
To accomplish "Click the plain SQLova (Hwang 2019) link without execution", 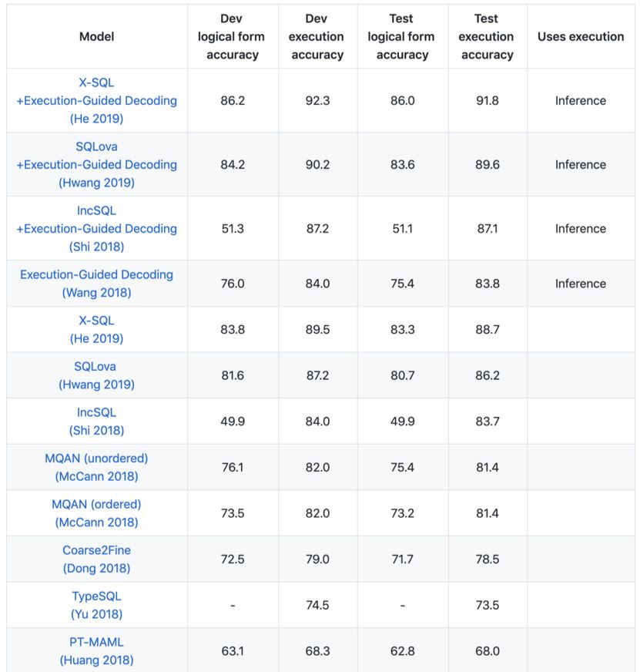I will point(96,375).
